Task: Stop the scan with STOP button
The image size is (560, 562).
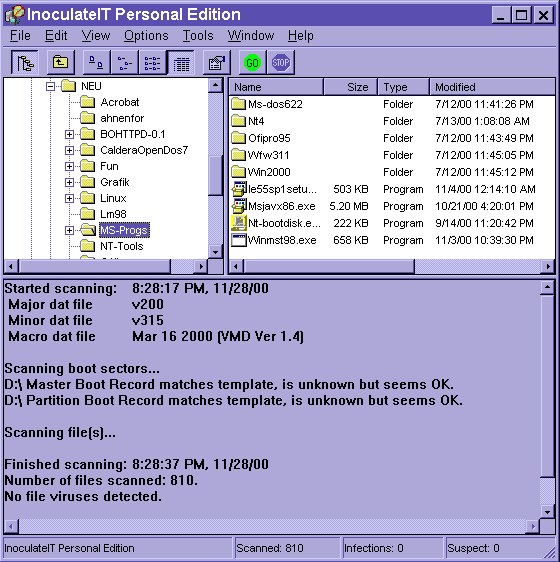Action: 281,63
